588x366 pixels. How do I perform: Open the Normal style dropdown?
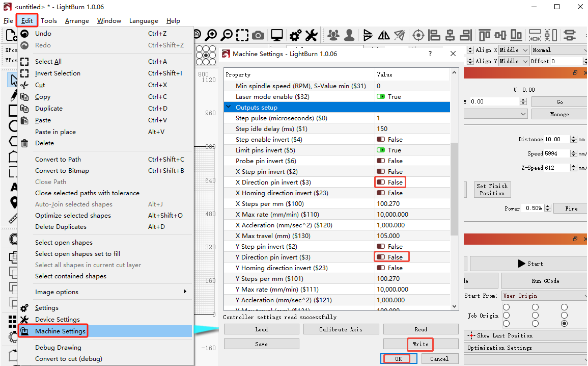point(559,50)
